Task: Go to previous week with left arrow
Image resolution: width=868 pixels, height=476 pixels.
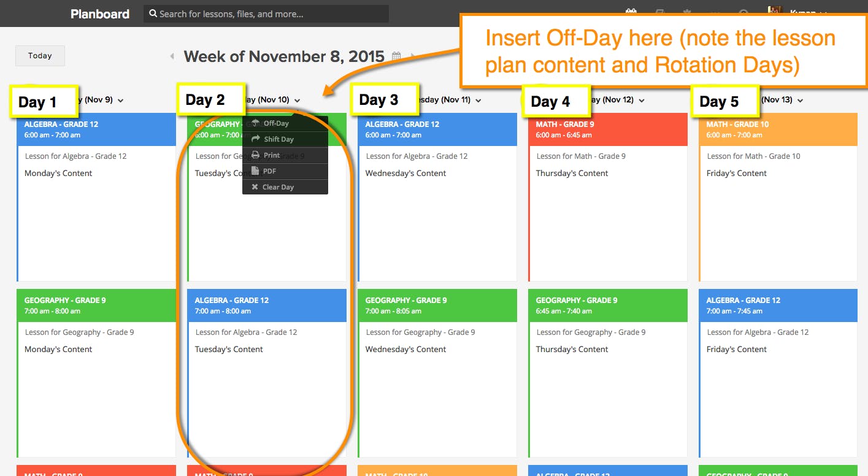Action: (x=172, y=56)
